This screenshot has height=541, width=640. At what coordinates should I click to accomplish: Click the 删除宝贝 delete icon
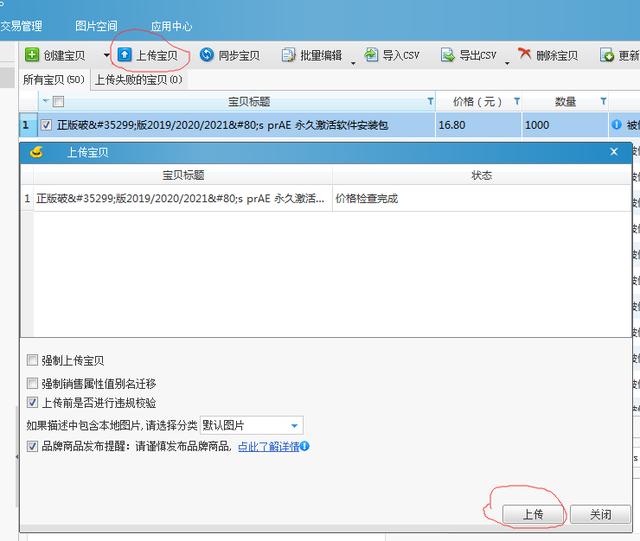click(525, 55)
